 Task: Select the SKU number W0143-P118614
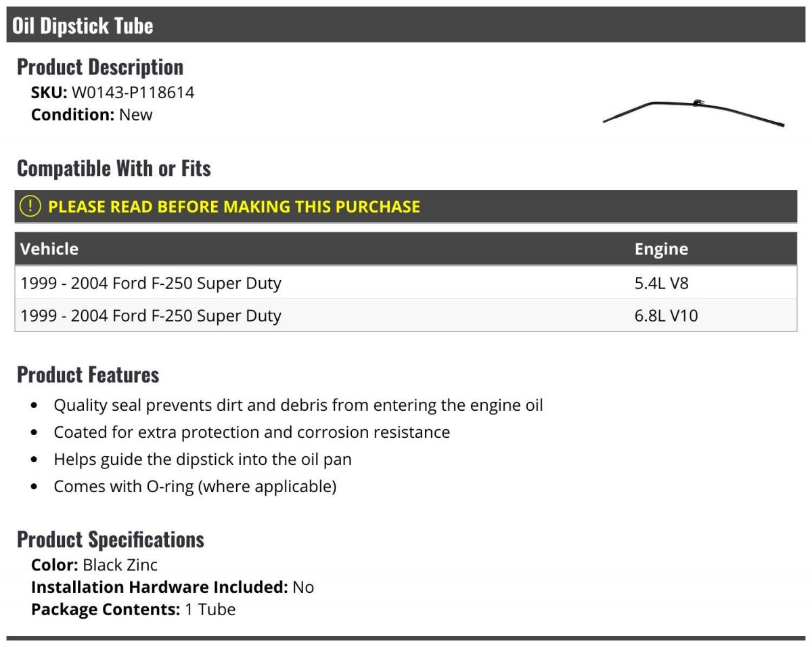tap(133, 93)
